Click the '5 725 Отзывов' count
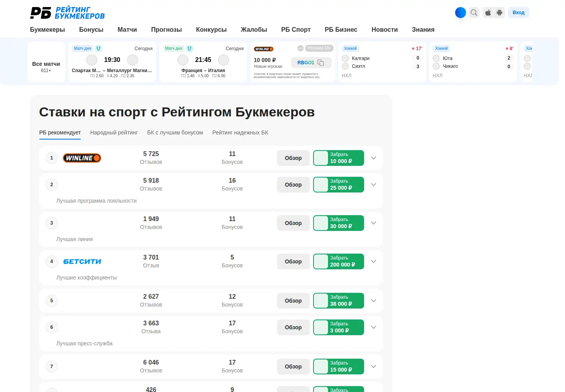Viewport: 565px width, 392px height. point(151,158)
